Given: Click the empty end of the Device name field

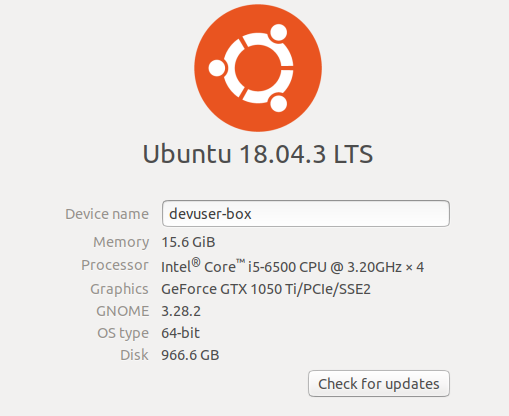Looking at the screenshot, I should point(350,214).
